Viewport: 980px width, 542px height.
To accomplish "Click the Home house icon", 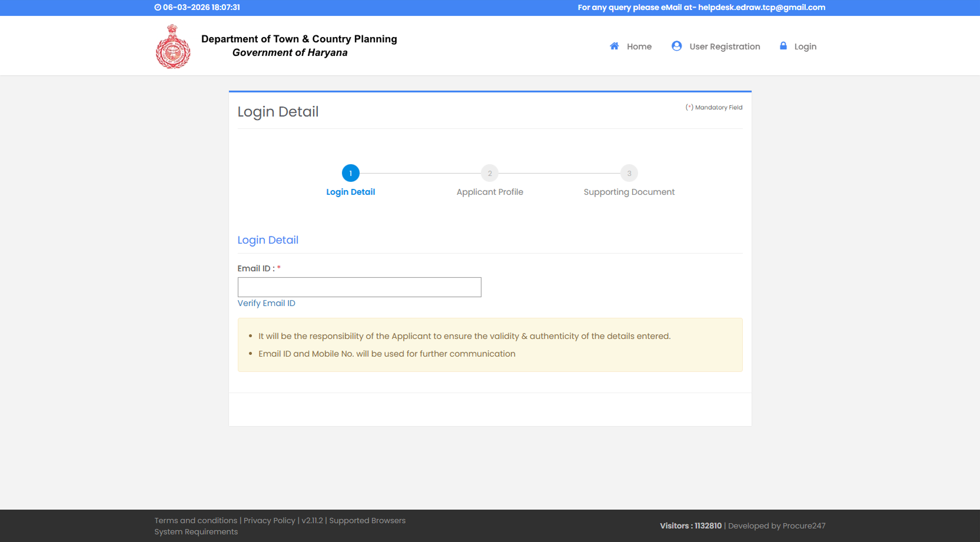I will tap(614, 46).
